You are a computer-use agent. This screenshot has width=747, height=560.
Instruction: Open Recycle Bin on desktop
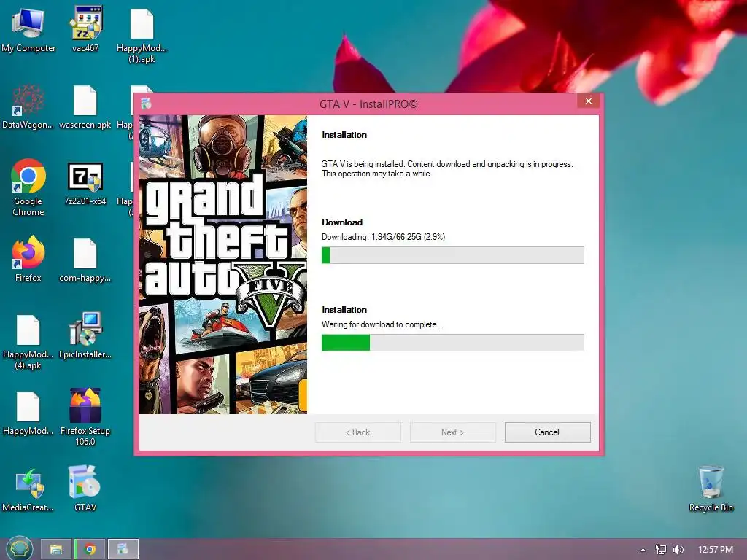click(x=711, y=489)
